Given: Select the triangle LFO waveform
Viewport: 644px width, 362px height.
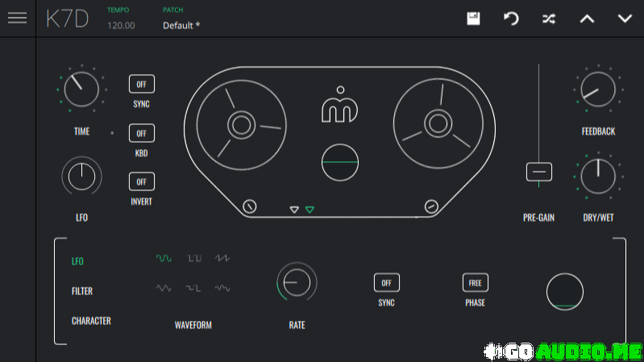Looking at the screenshot, I should (x=164, y=288).
